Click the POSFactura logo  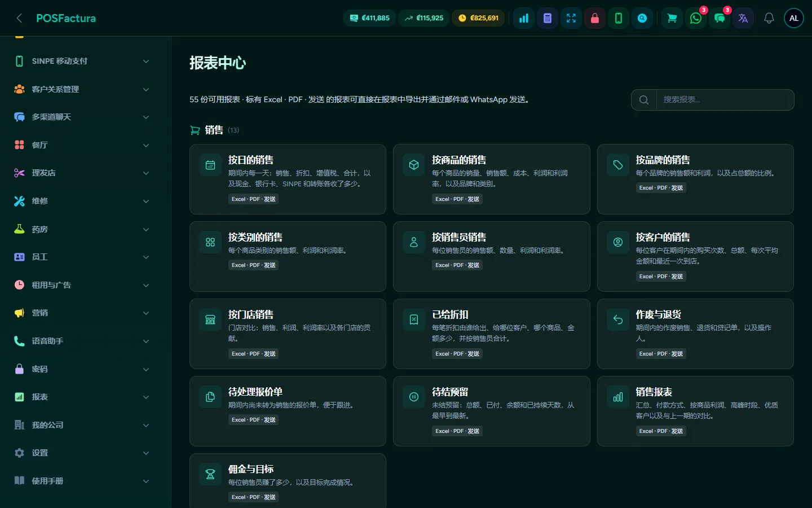pos(66,18)
